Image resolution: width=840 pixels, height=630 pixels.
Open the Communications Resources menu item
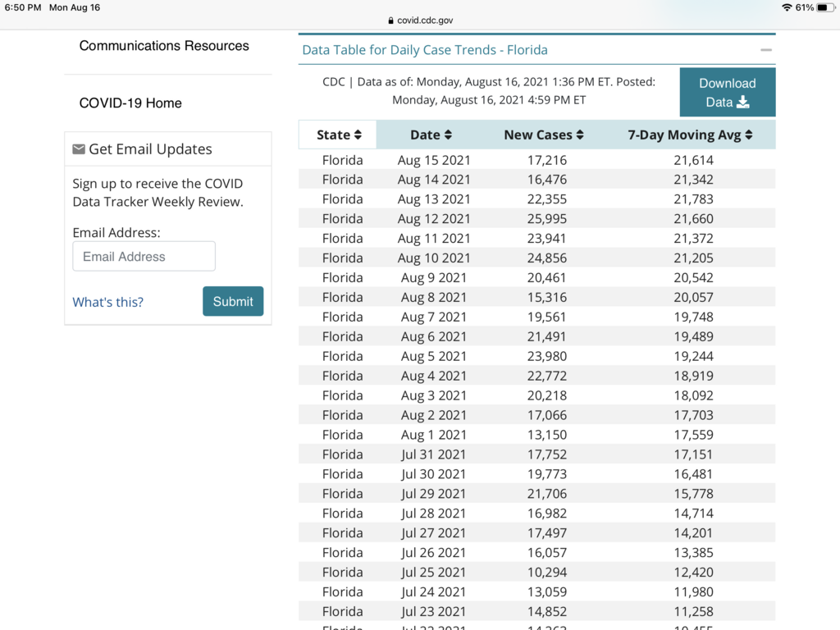tap(164, 46)
